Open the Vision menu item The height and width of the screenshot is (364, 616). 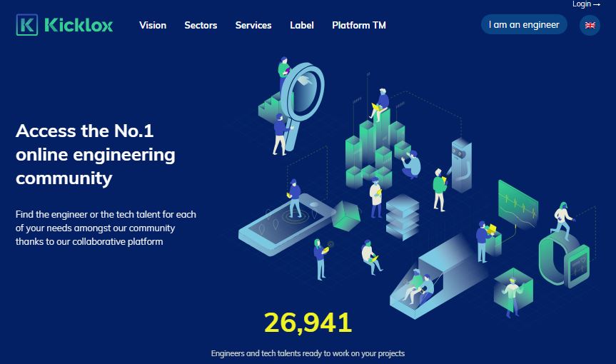tap(153, 25)
